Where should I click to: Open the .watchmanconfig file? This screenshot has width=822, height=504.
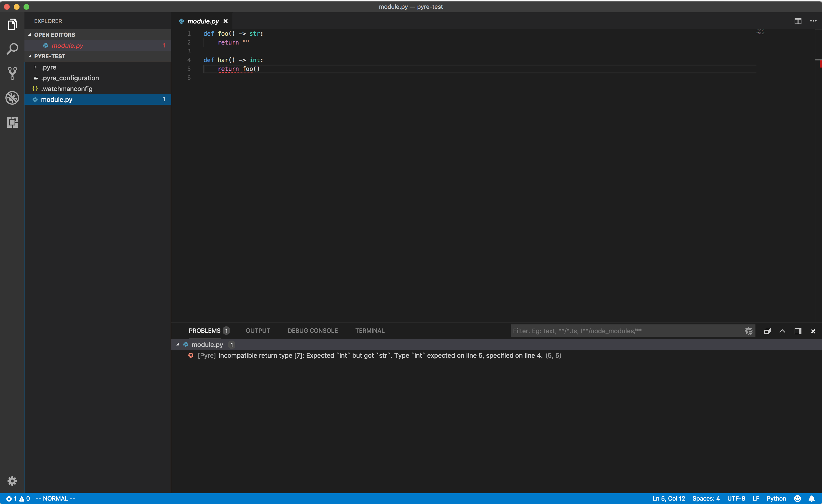(x=98, y=89)
